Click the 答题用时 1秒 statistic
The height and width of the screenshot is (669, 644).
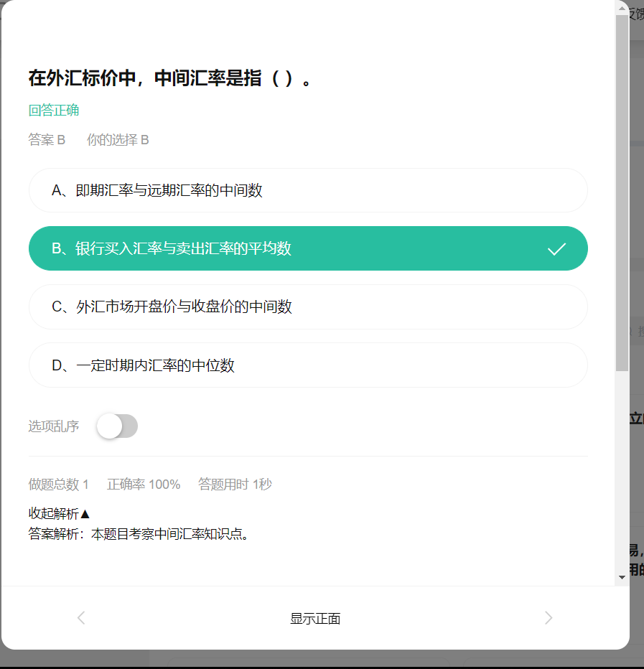click(235, 485)
